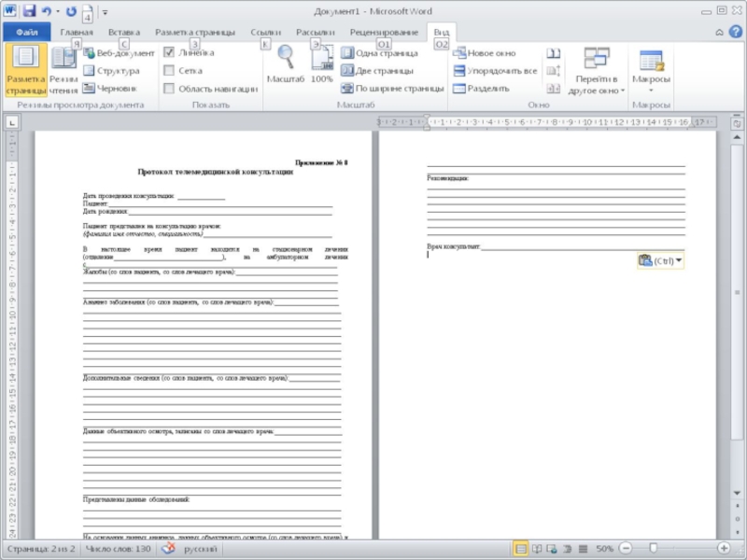Click the title Протокол телемедицинской консультации
Screen dimensions: 747x560
pos(216,172)
